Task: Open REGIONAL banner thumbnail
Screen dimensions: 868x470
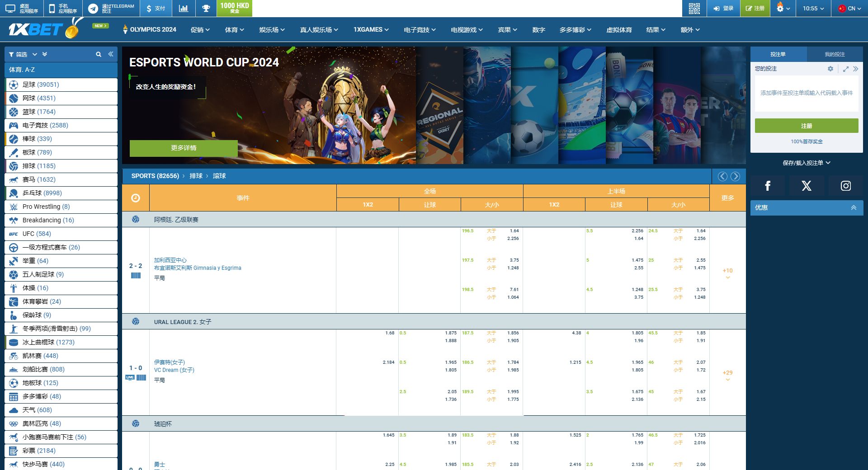Action: [439, 105]
